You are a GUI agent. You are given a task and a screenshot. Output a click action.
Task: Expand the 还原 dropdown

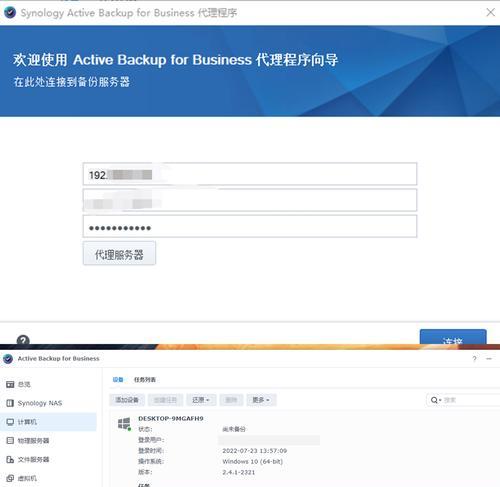coord(201,400)
